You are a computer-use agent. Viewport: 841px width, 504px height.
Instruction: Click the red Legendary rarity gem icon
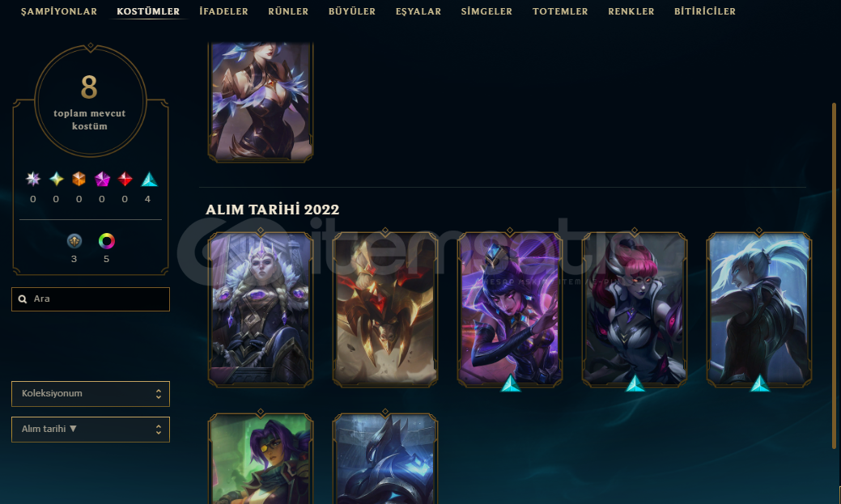click(x=125, y=179)
